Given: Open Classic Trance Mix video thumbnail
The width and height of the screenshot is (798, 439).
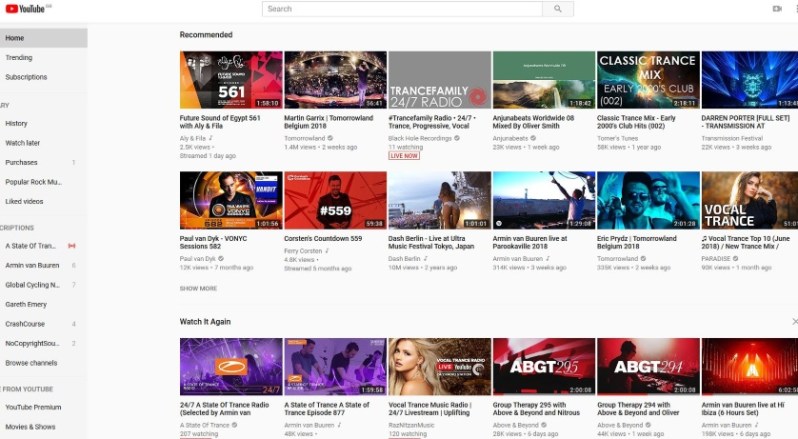Looking at the screenshot, I should [648, 80].
